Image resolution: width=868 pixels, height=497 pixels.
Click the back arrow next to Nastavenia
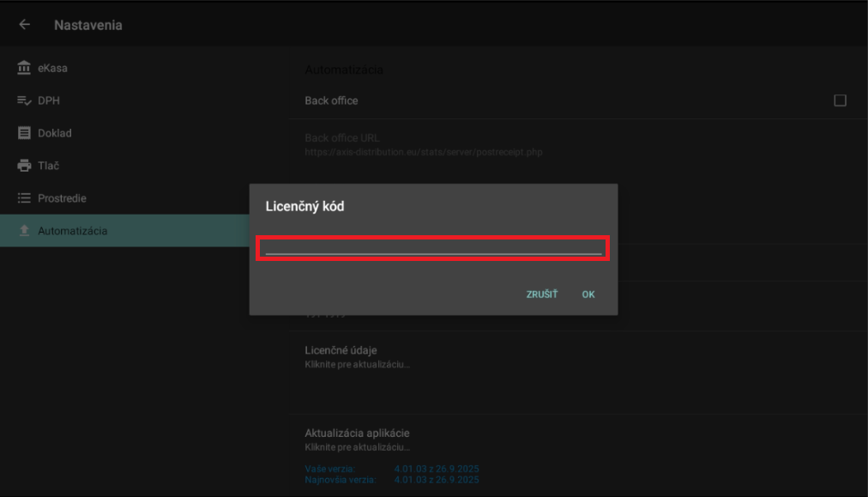(x=24, y=25)
